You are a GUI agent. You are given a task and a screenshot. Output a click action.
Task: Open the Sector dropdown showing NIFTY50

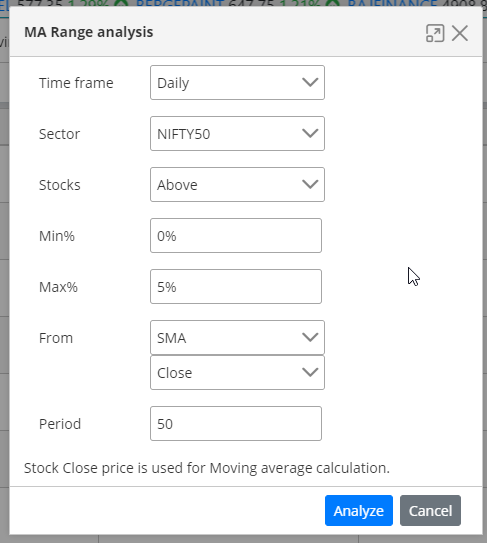pos(237,133)
